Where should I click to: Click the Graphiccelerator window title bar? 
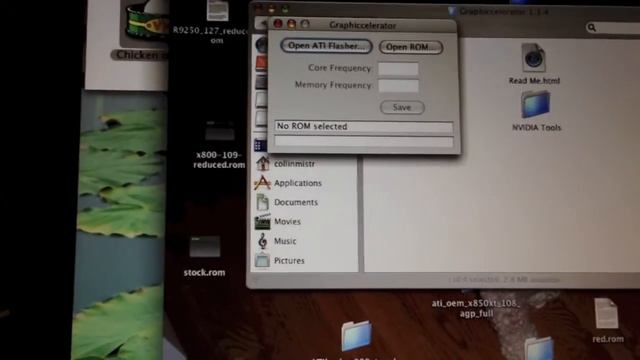click(x=362, y=25)
